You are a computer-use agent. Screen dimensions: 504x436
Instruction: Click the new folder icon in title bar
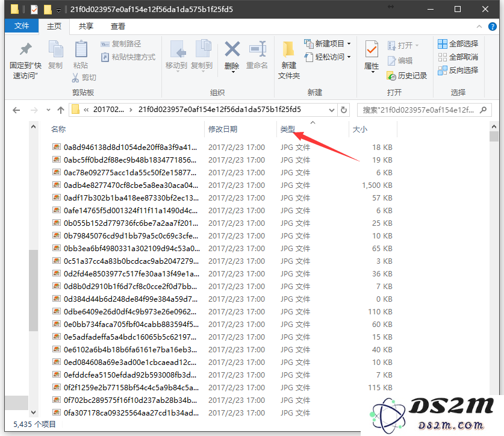coord(48,10)
